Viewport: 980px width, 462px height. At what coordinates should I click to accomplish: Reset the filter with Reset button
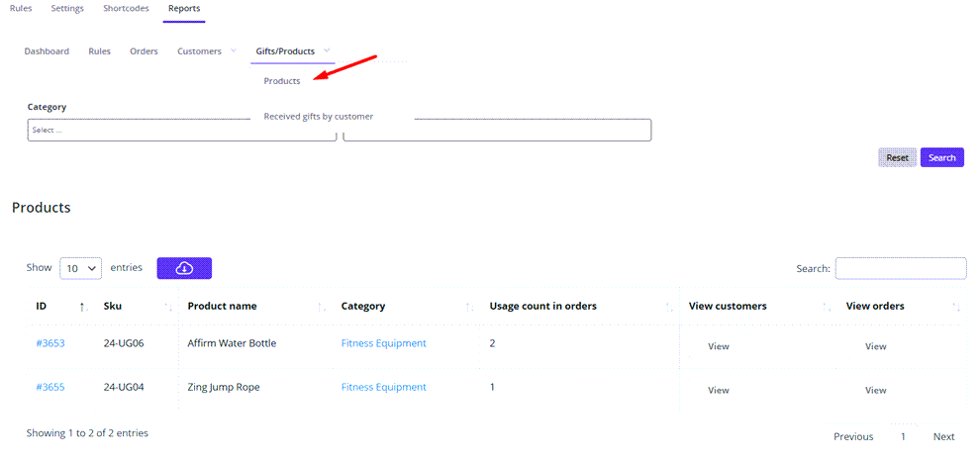click(x=898, y=157)
